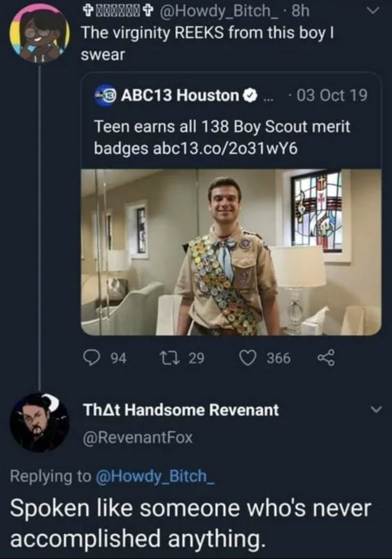
Task: Click the 03 Oct 19 date
Action: click(x=332, y=96)
